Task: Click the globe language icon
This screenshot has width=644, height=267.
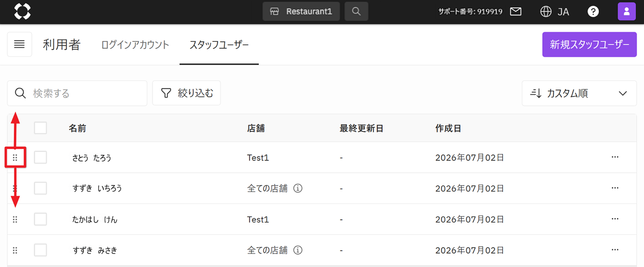Action: (546, 11)
